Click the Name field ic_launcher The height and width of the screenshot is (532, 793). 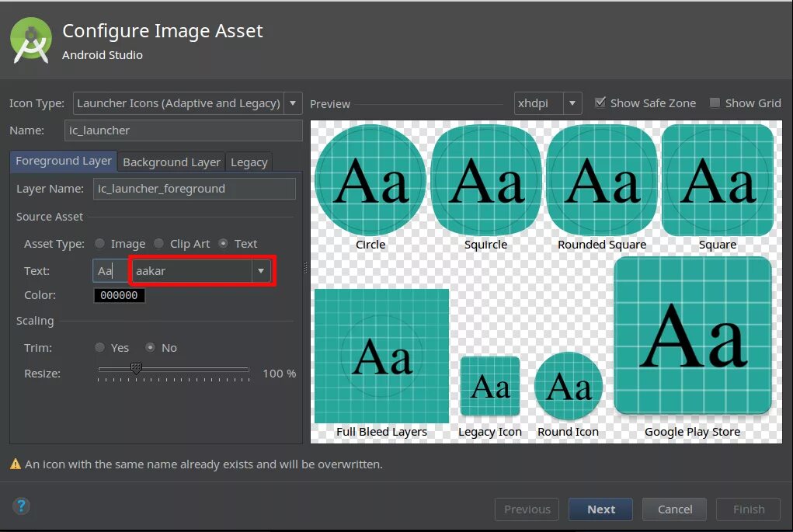(x=183, y=130)
